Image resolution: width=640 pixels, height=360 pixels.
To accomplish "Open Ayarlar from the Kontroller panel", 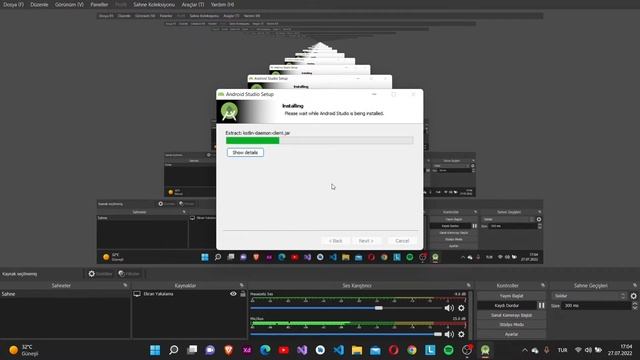I will 511,334.
